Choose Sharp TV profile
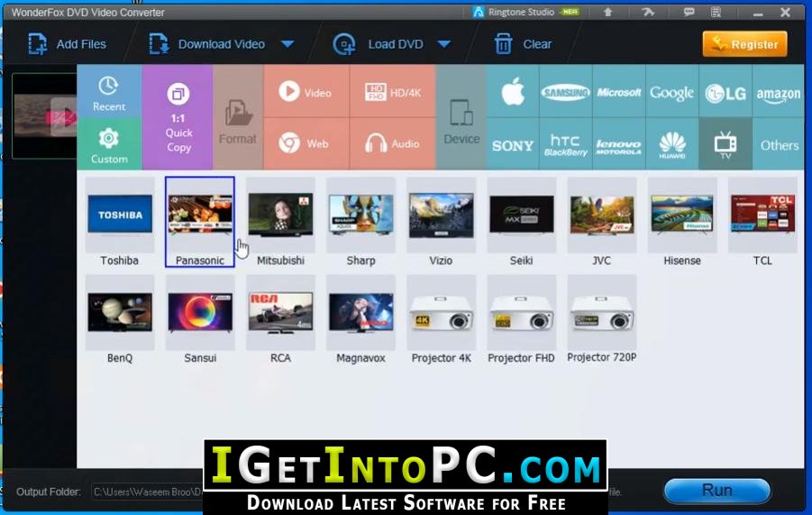 click(361, 222)
